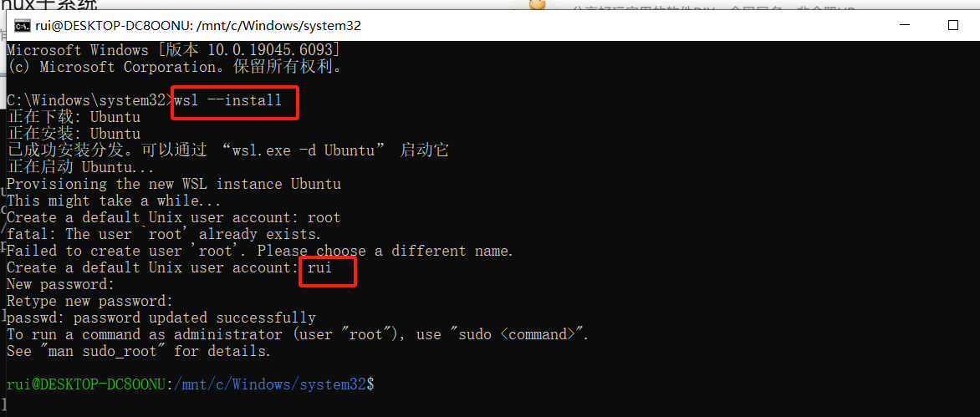This screenshot has height=417, width=980.
Task: Minimize the terminal window
Action: click(905, 26)
